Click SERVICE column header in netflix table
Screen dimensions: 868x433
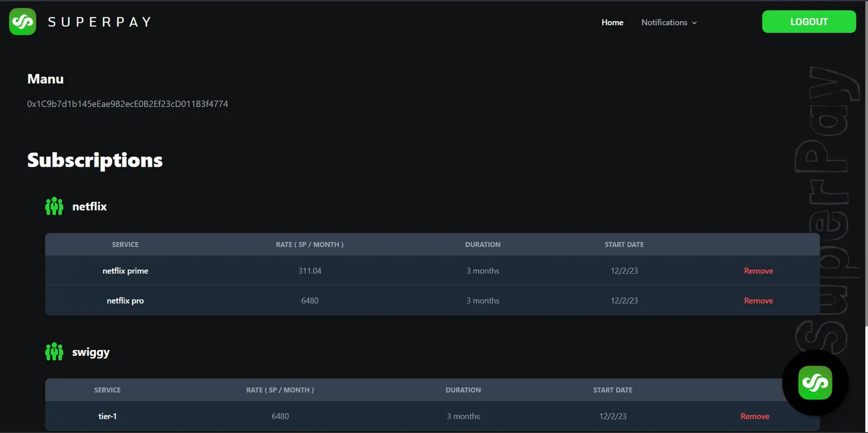tap(125, 245)
